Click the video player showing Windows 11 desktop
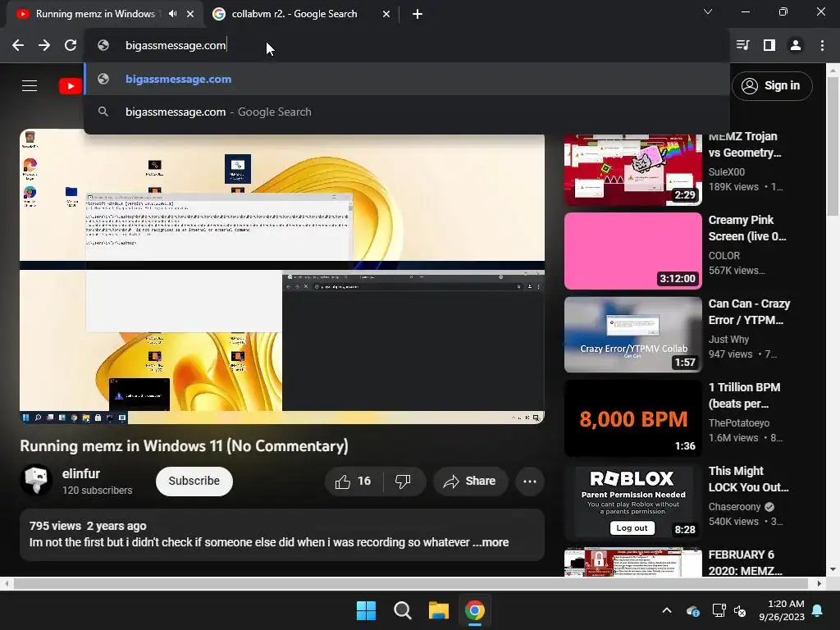 (x=282, y=276)
